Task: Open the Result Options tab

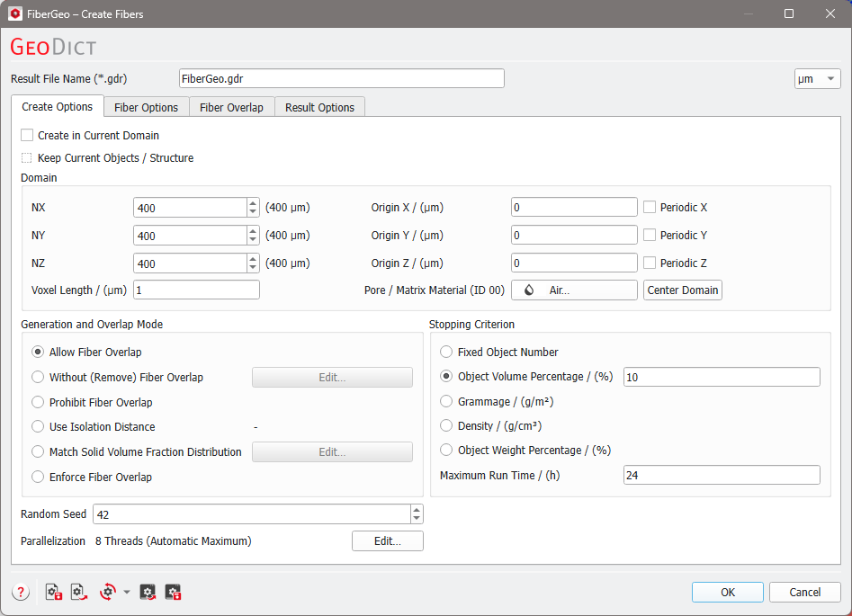Action: click(x=319, y=106)
